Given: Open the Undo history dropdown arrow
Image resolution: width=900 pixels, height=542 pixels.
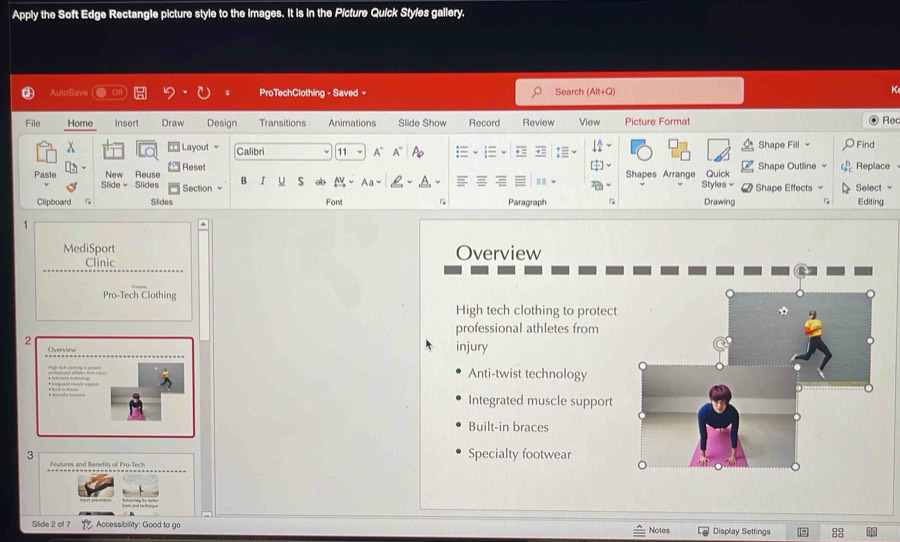Looking at the screenshot, I should click(185, 92).
